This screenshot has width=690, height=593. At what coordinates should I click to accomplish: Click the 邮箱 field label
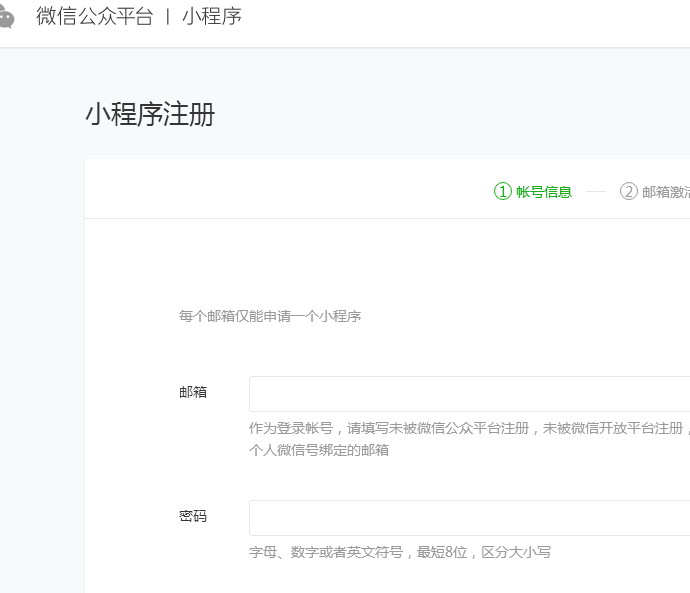[193, 392]
